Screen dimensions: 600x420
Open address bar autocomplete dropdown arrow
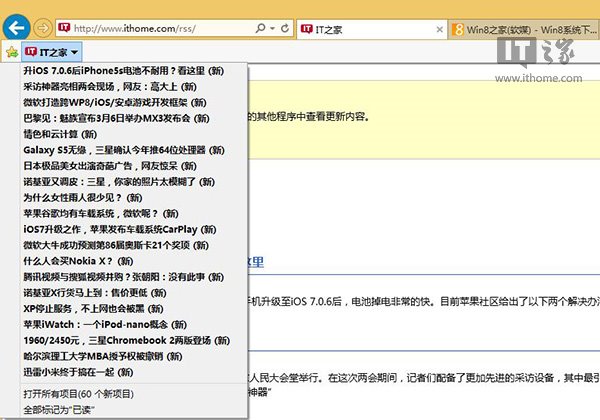pyautogui.click(x=272, y=28)
